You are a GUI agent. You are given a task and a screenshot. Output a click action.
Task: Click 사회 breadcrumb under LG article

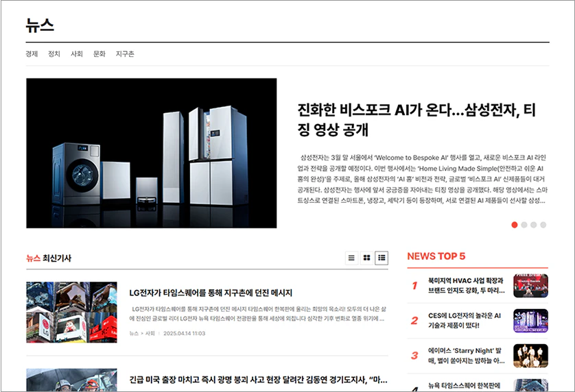(150, 333)
